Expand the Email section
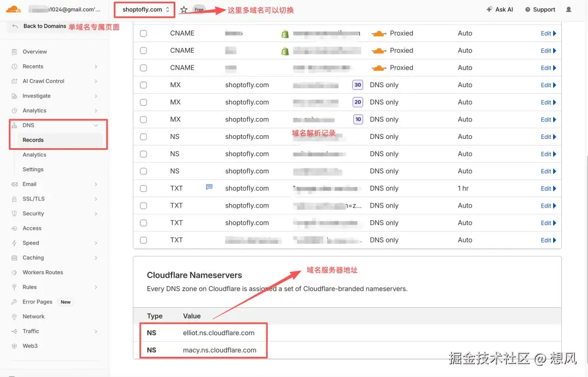The image size is (588, 377). [x=96, y=184]
